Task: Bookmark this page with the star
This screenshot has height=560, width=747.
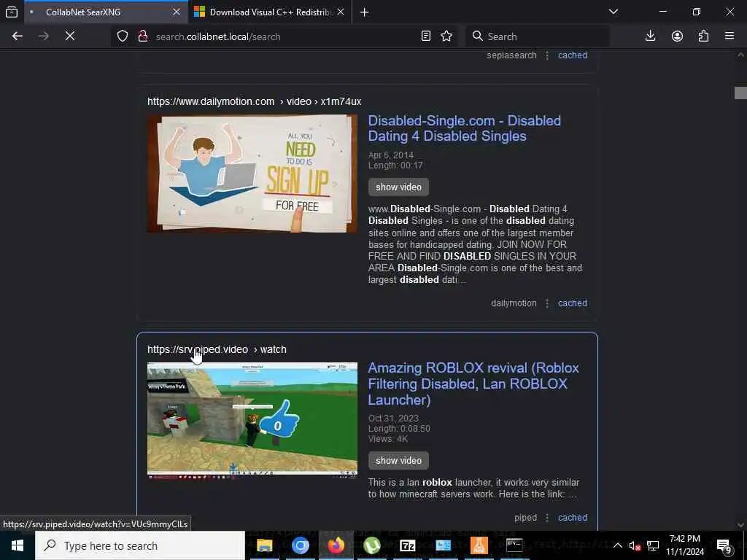Action: [446, 36]
